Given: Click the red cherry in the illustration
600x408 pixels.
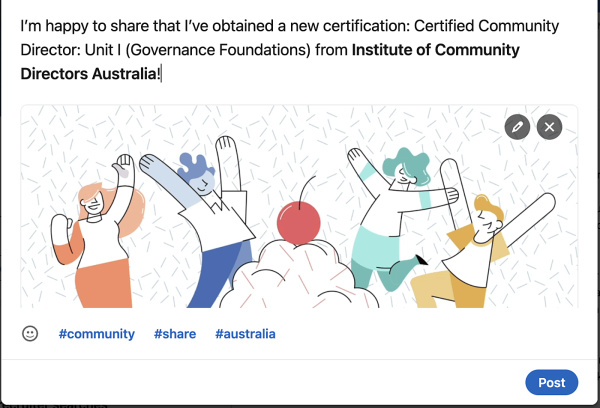Looking at the screenshot, I should point(296,222).
